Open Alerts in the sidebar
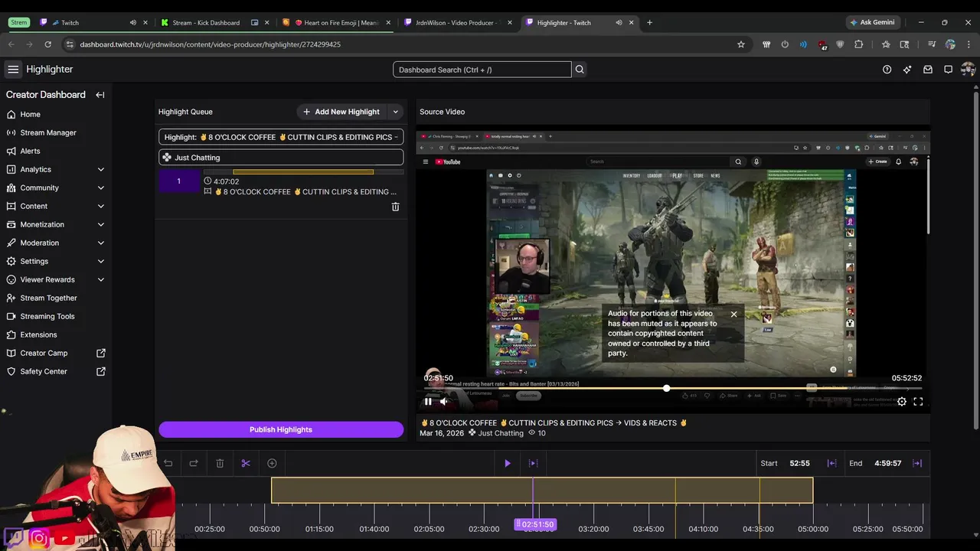This screenshot has height=551, width=980. point(56,151)
